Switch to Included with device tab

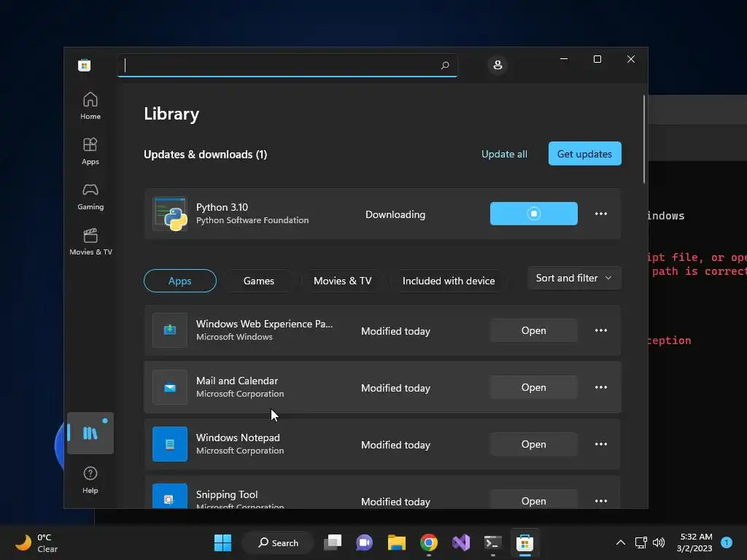[449, 281]
